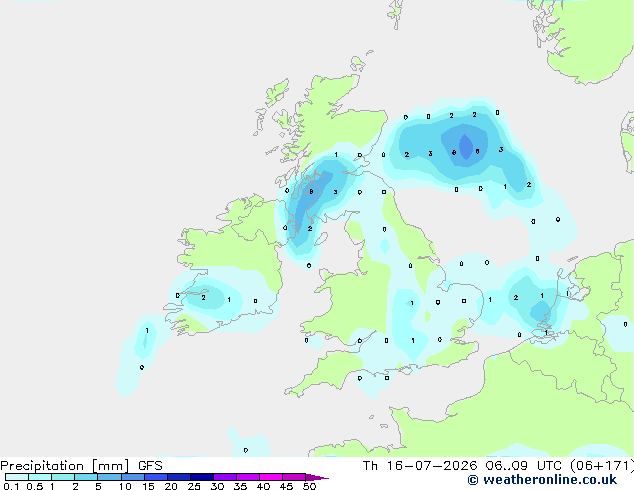The width and height of the screenshot is (634, 490).
Task: Click the over-50 mm legend arrow tip
Action: click(317, 477)
